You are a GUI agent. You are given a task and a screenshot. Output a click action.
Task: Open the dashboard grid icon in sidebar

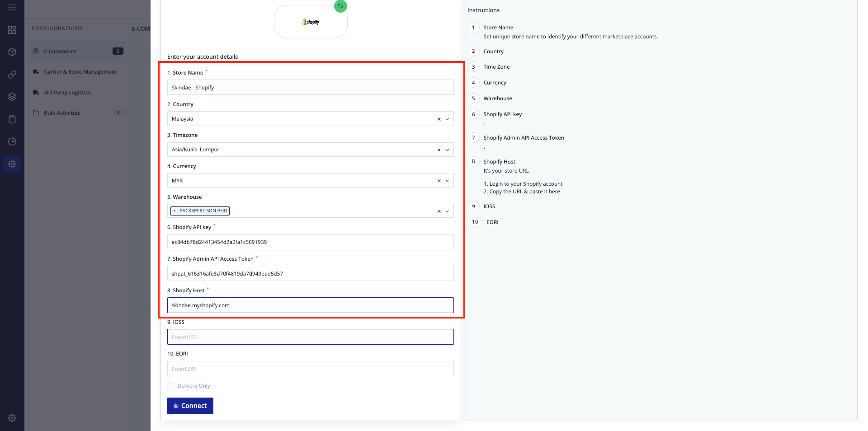click(12, 30)
